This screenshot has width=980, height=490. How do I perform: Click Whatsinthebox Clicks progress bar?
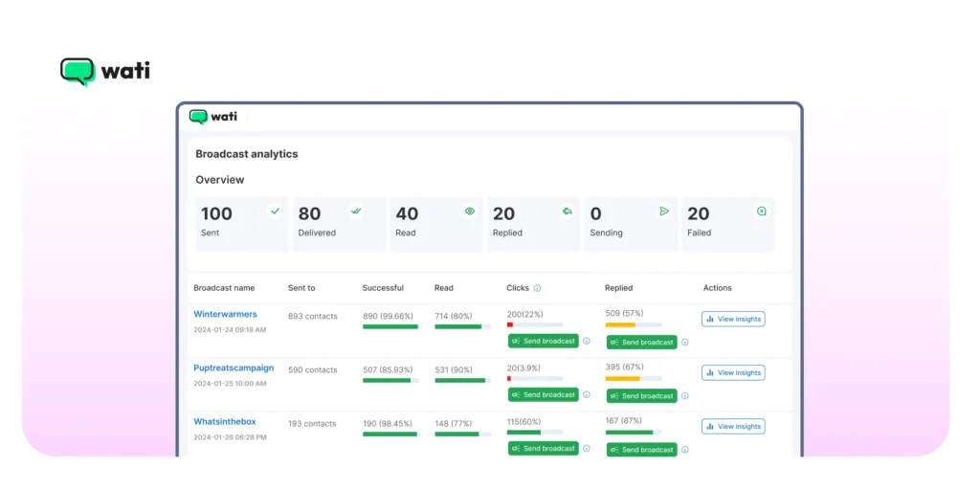pyautogui.click(x=535, y=433)
